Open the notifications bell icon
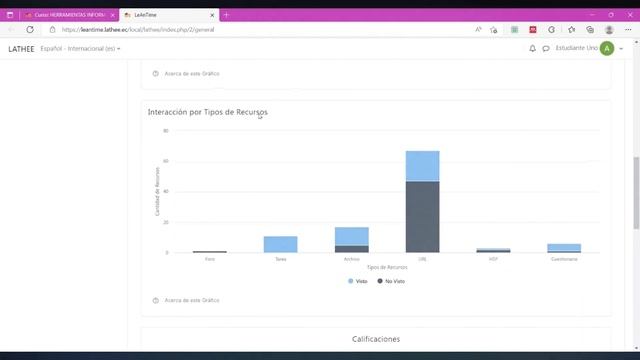 point(532,49)
